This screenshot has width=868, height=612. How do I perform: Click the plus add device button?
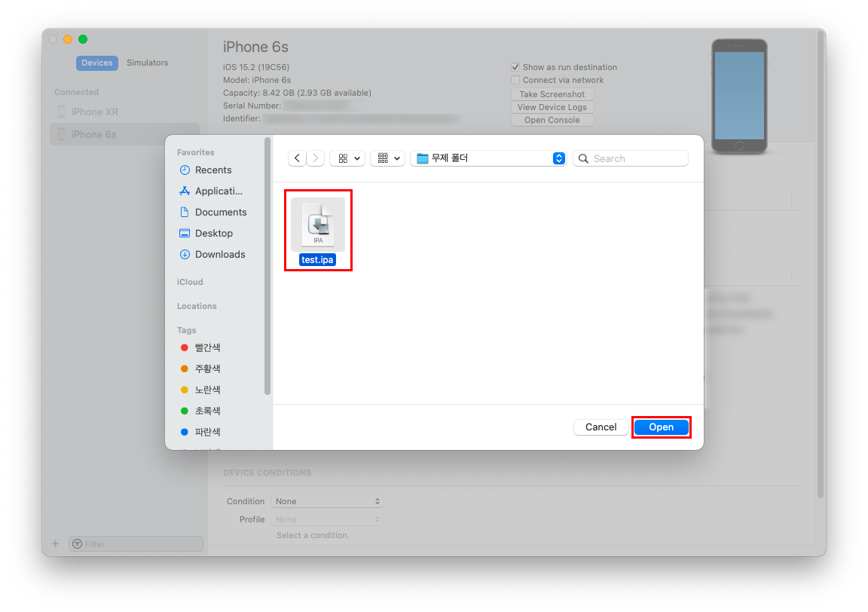[55, 544]
